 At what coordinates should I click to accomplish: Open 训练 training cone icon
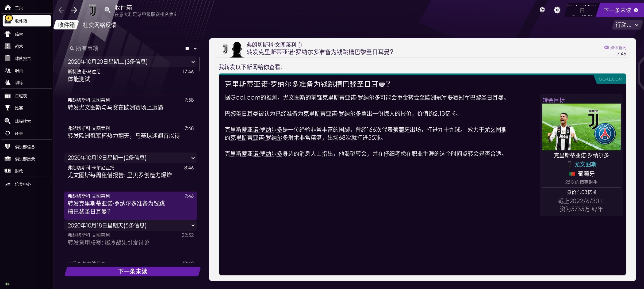click(8, 82)
